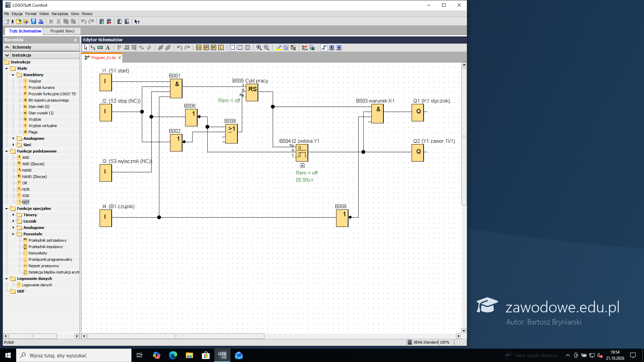Toggle the two-window split view

[x=240, y=48]
